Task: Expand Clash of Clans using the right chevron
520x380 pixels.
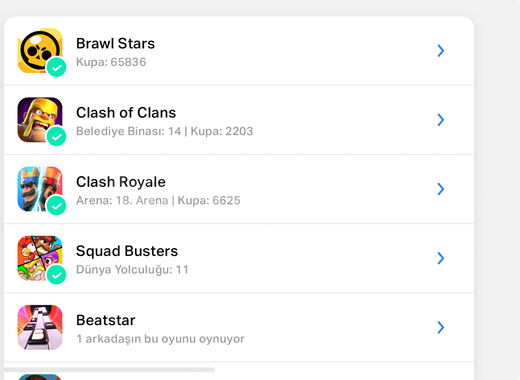Action: 441,120
